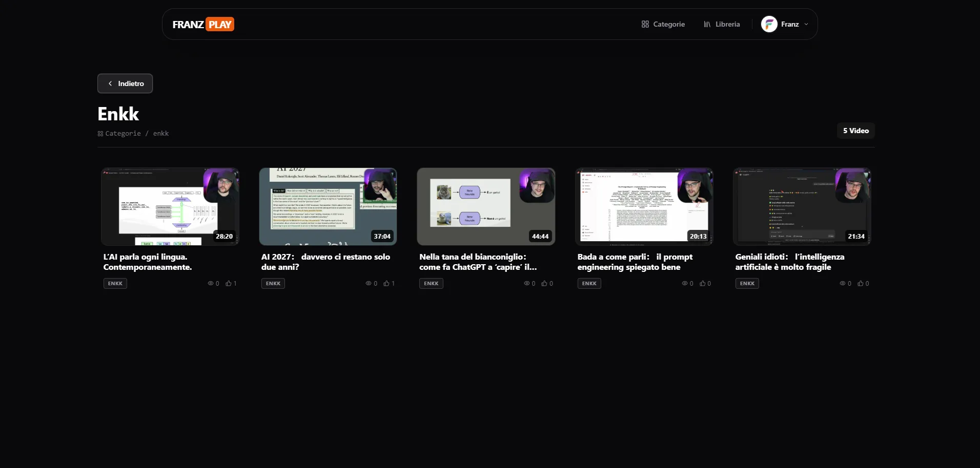Click ENKK tag under "AI 2027" video
The image size is (980, 468).
[x=273, y=284]
